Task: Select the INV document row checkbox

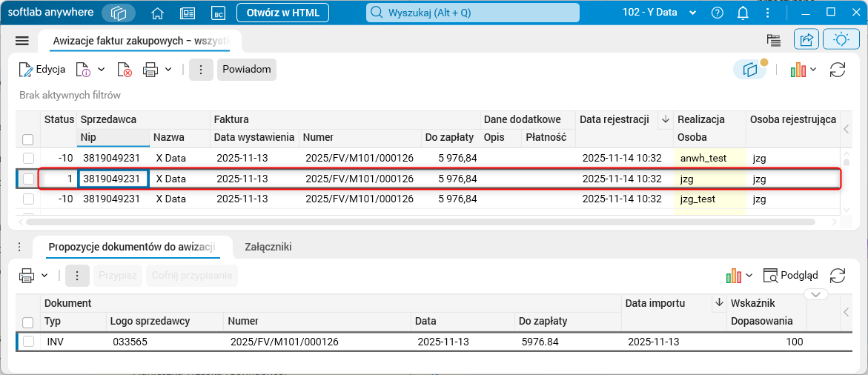Action: (x=28, y=342)
